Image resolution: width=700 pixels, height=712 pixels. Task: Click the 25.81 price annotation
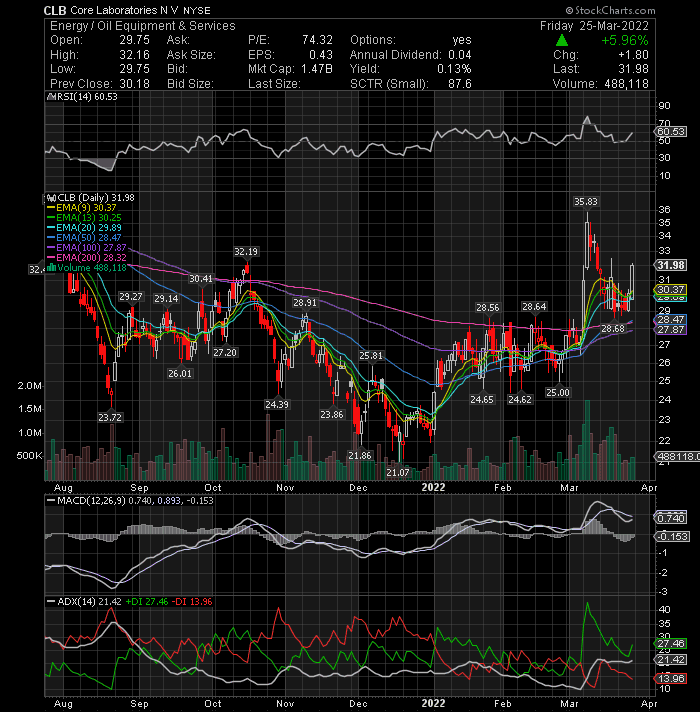pos(371,356)
